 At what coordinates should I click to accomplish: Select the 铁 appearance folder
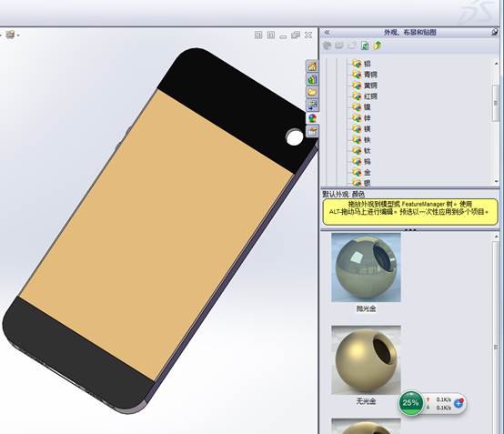tap(361, 140)
